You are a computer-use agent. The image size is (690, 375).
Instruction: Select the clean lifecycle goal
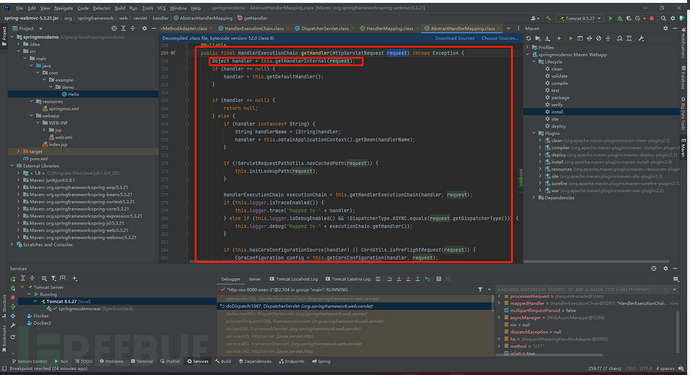pos(557,69)
